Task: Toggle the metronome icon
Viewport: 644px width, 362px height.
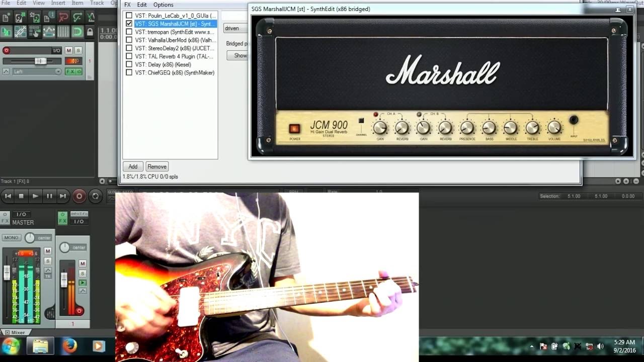Action: pos(91,18)
